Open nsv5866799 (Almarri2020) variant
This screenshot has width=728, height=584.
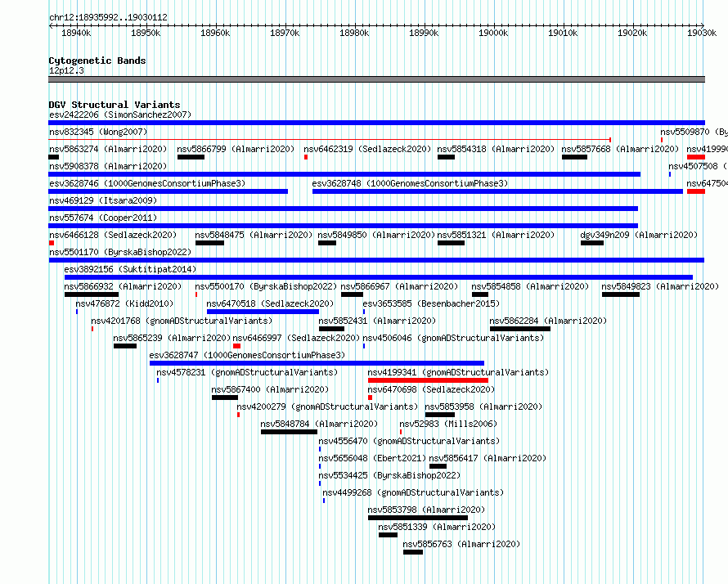coord(236,149)
